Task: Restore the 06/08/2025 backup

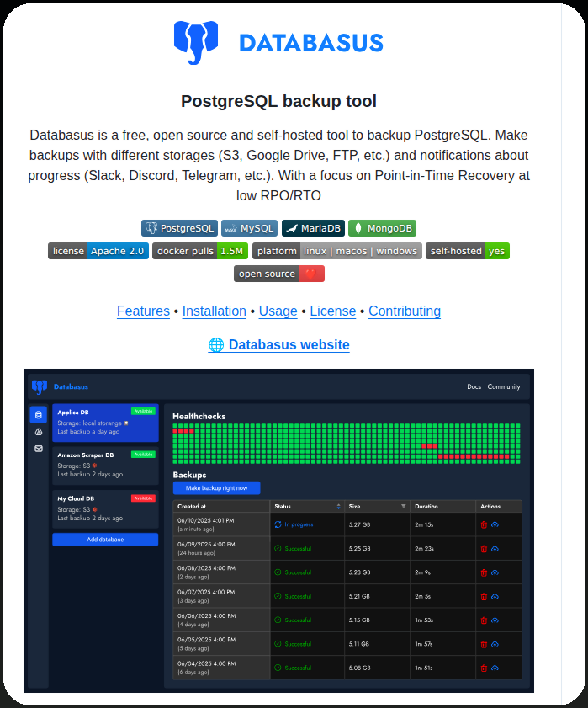Action: point(495,572)
